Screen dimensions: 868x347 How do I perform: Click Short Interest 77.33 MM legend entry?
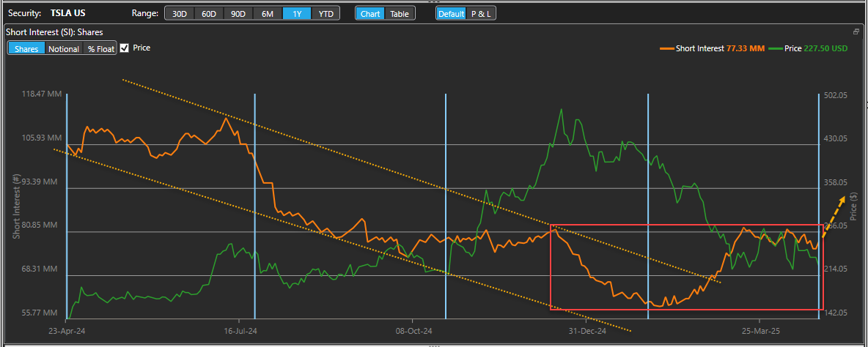coord(712,48)
